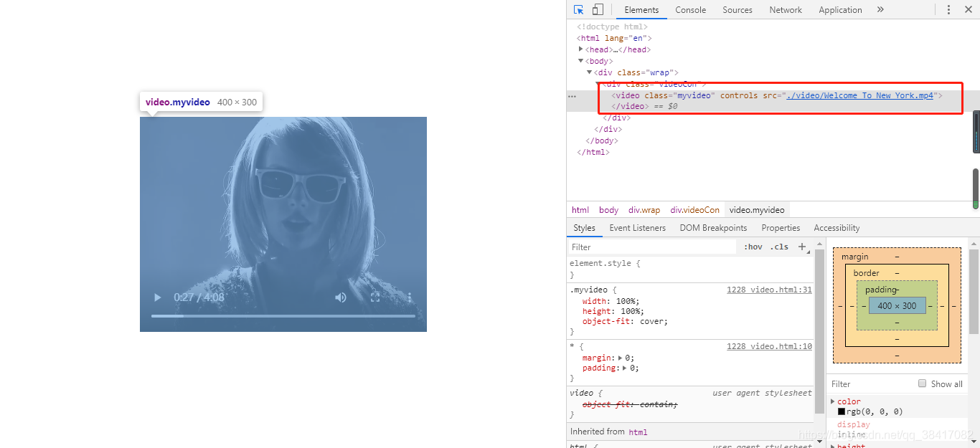
Task: Expand the collapsed head element
Action: [x=581, y=49]
